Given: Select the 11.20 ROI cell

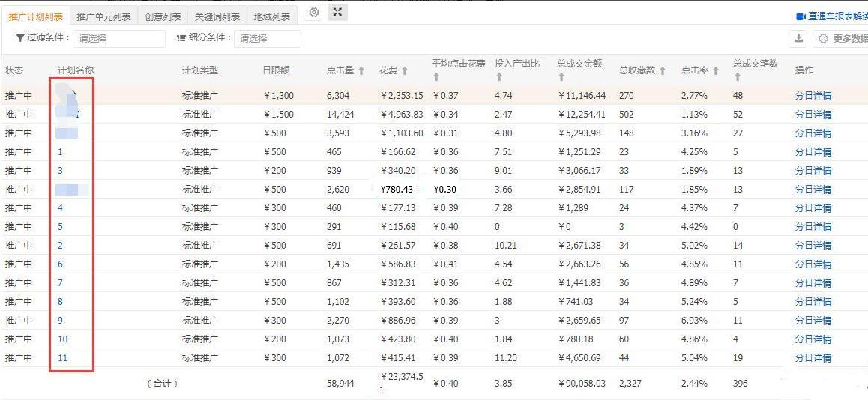Looking at the screenshot, I should coord(505,358).
